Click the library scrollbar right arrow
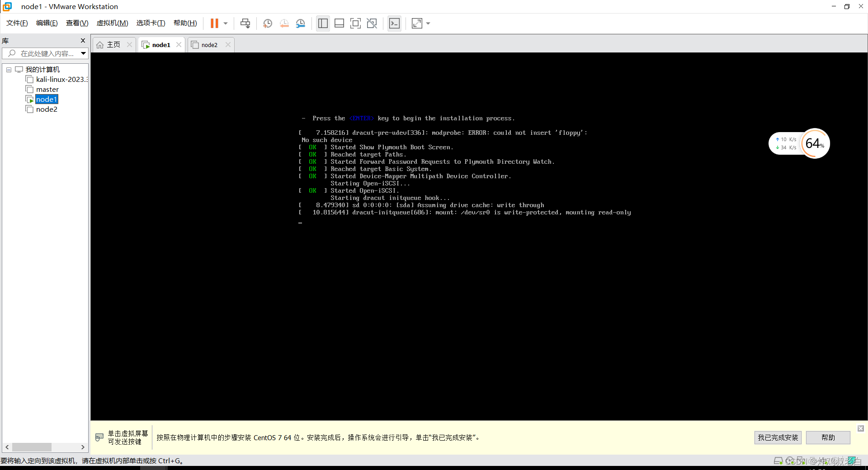Screen dimensions: 868x470 [x=83, y=447]
